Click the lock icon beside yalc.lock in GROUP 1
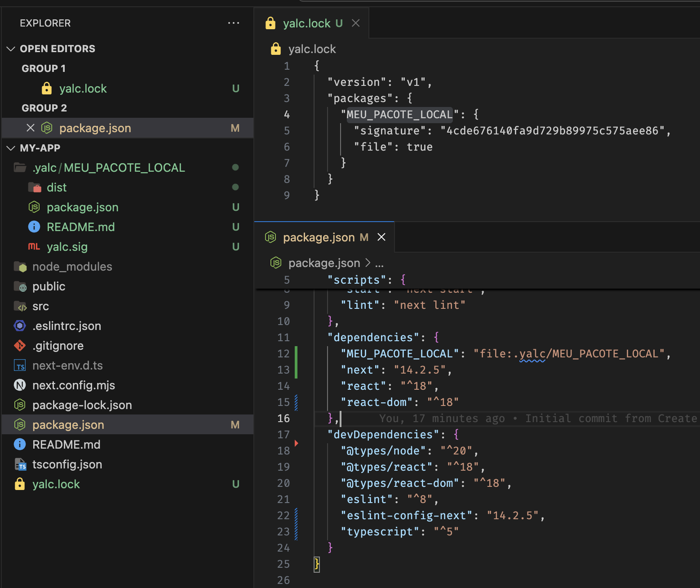Viewport: 700px width, 588px height. tap(47, 89)
